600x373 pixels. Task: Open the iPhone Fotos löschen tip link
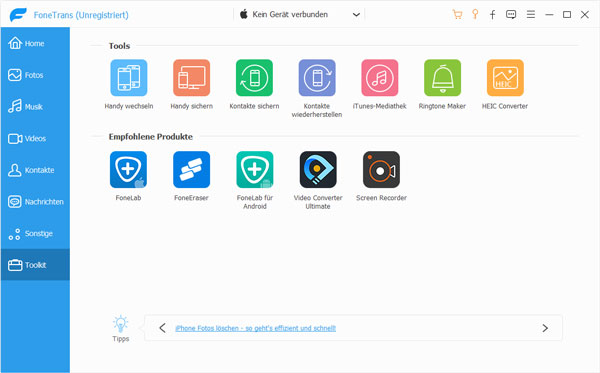point(255,328)
